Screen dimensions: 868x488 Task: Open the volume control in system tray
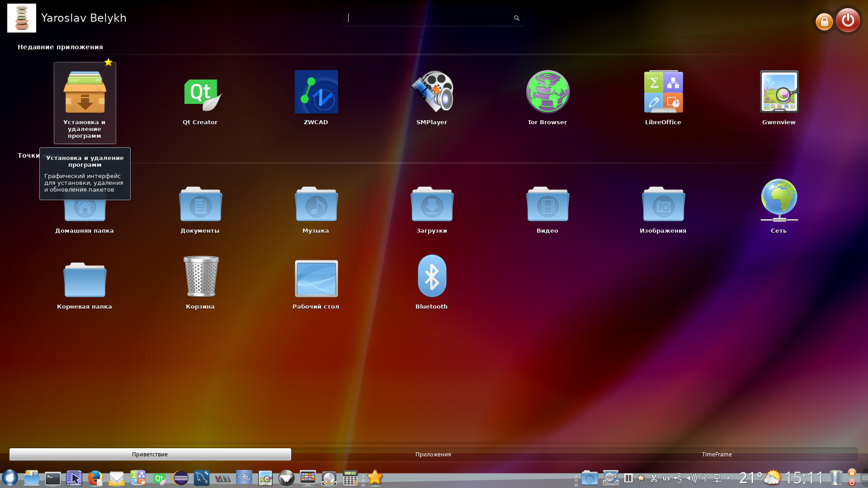pos(692,478)
